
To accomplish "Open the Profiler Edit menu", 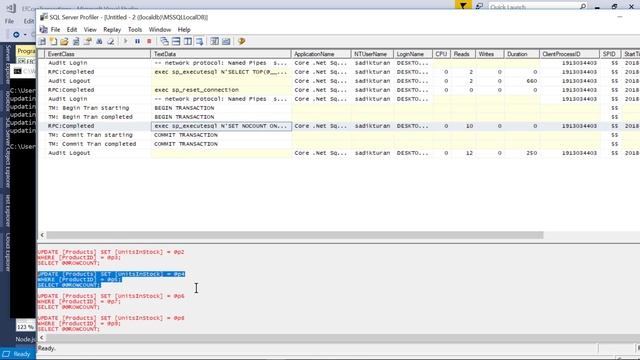I will [x=72, y=30].
